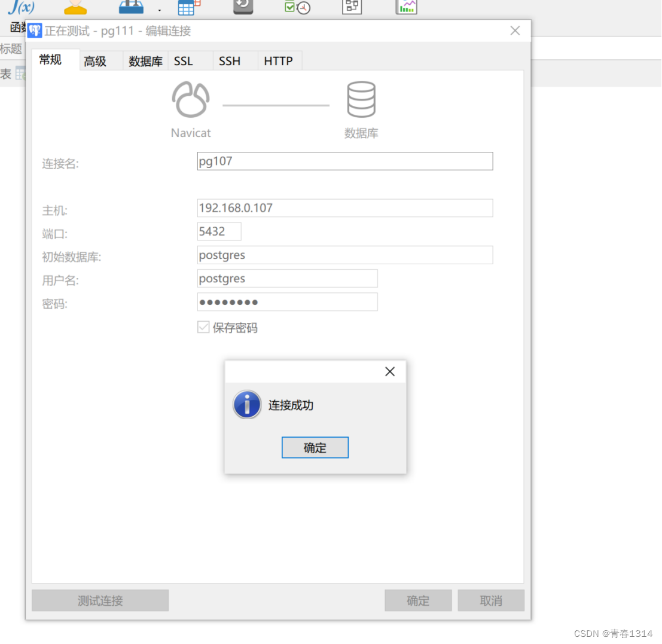Click the database cylinder icon
The image size is (662, 644).
tap(361, 100)
